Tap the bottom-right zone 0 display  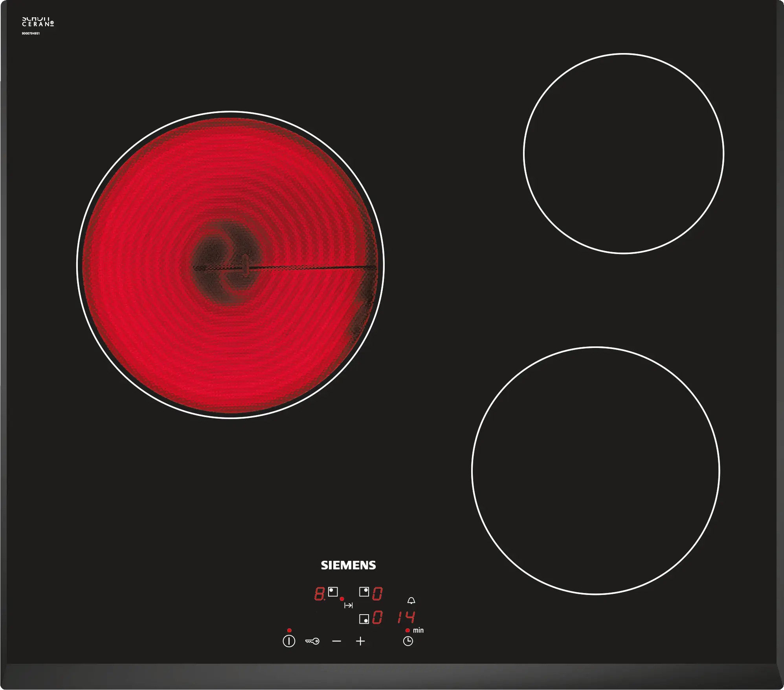point(377,618)
